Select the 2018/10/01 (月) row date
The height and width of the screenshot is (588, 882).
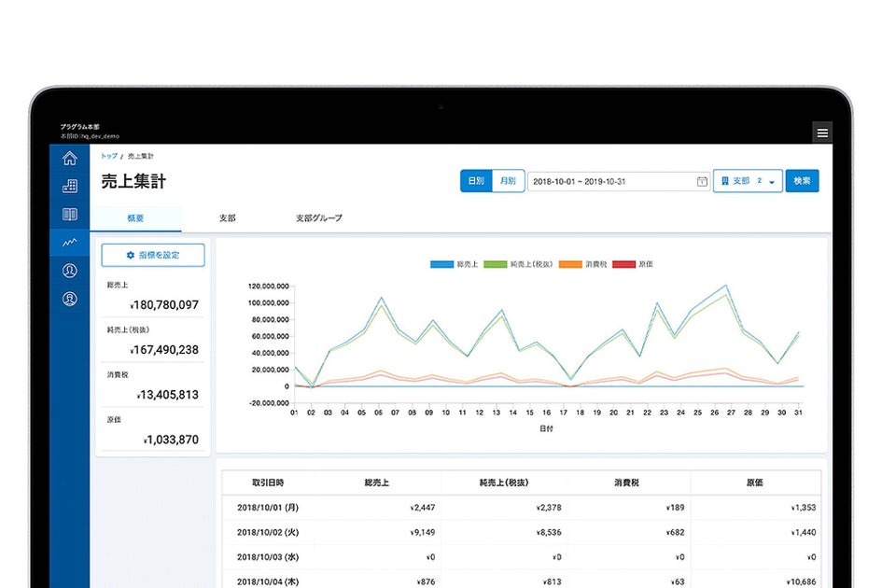[x=268, y=508]
